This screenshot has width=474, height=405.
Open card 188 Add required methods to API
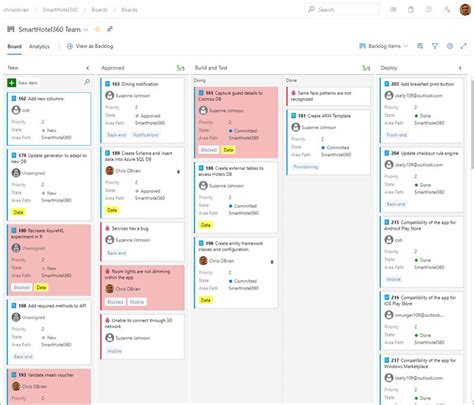[52, 306]
